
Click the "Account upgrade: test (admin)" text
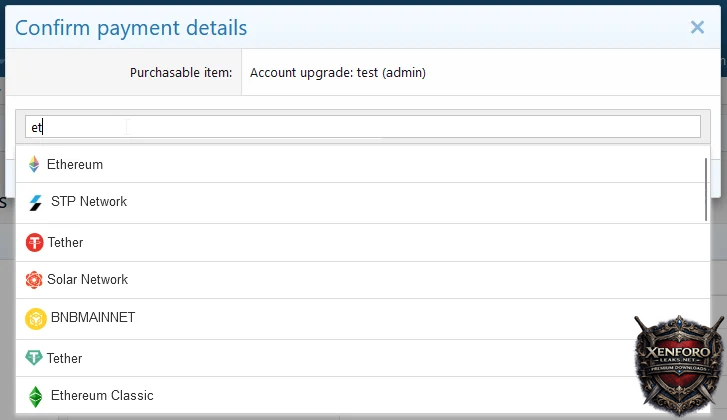coord(338,72)
